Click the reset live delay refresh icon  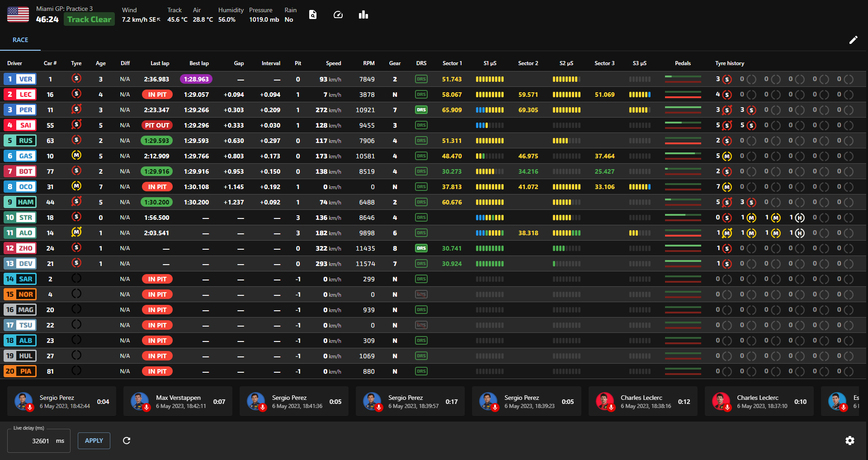tap(127, 441)
